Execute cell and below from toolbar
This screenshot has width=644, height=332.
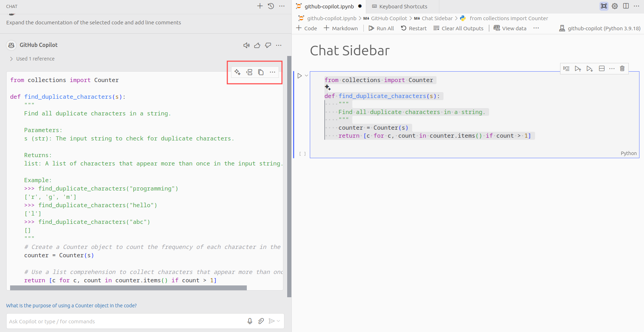pos(590,68)
